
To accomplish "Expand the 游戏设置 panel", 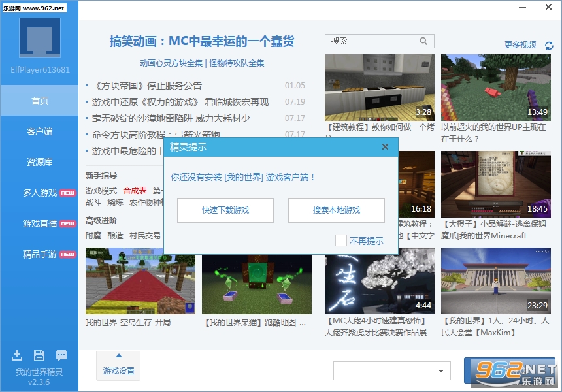I will [119, 365].
